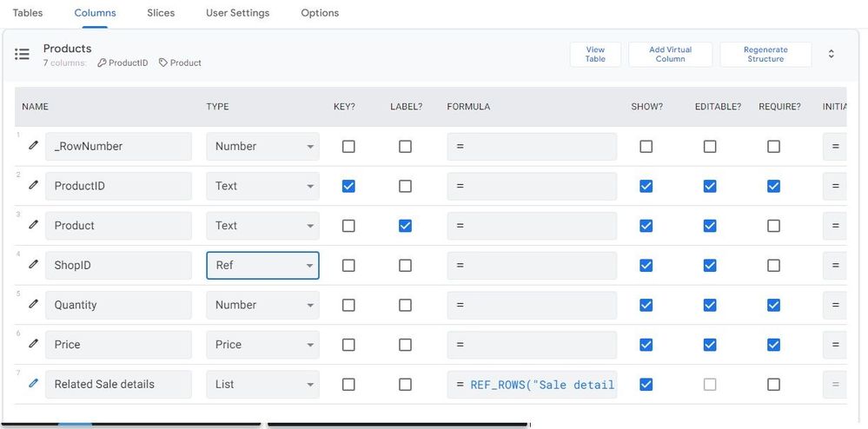Viewport: 868px width, 429px height.
Task: Click the label tag icon next to Product
Action: [x=163, y=63]
